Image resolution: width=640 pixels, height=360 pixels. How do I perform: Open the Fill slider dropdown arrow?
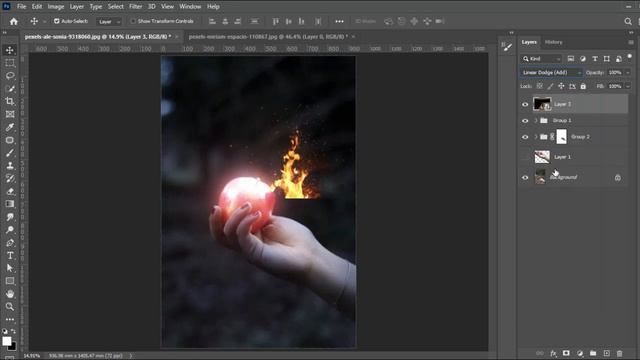628,86
